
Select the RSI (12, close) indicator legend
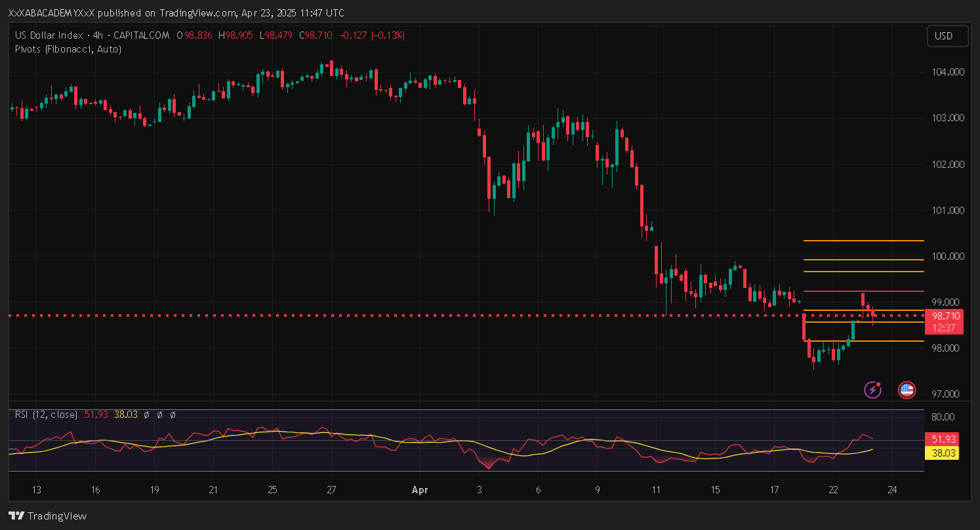pos(46,415)
